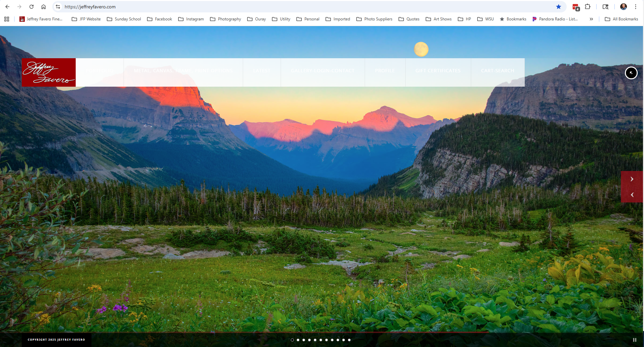Open the All Bookmarks folder
The height and width of the screenshot is (347, 644).
pos(621,19)
